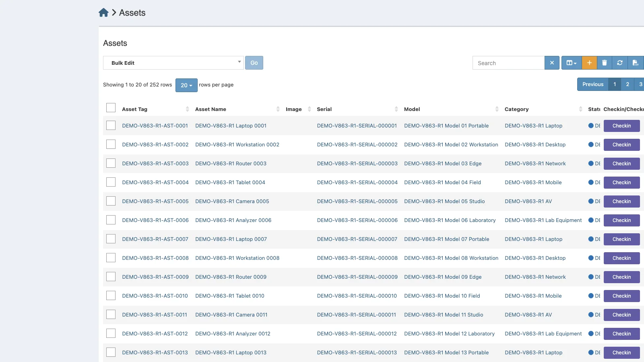Sort by Asset Tag column arrows
The width and height of the screenshot is (644, 362).
pyautogui.click(x=187, y=109)
